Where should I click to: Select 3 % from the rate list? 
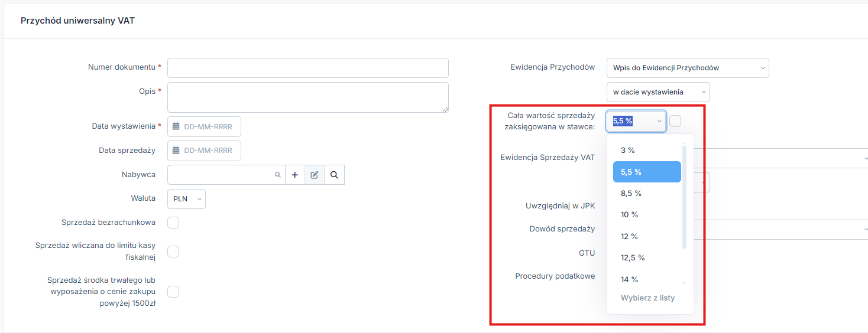[647, 151]
